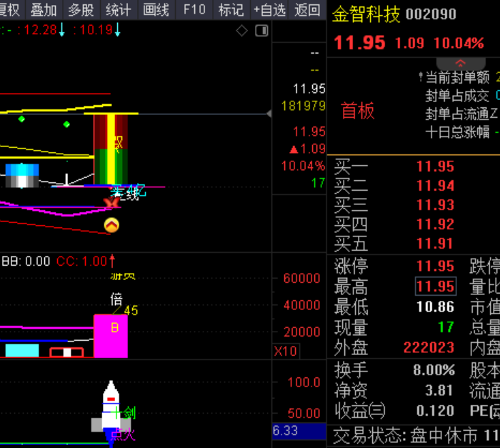The width and height of the screenshot is (500, 448).
Task: Click the stock name 金智科技
Action: 366,14
